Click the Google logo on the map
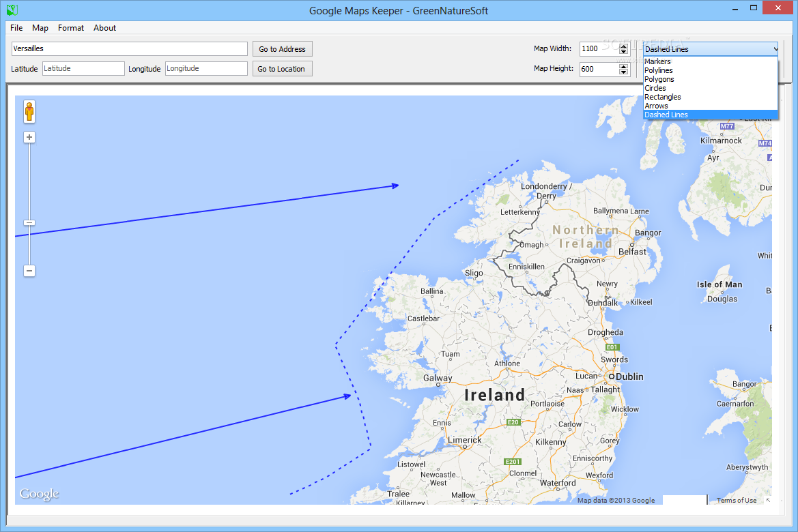The height and width of the screenshot is (532, 798). [39, 494]
